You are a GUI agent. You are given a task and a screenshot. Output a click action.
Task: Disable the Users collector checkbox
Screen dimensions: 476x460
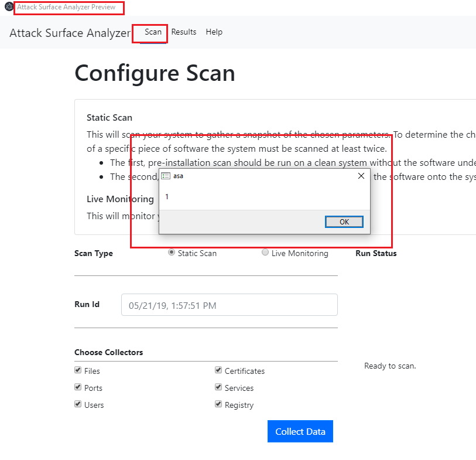(78, 404)
